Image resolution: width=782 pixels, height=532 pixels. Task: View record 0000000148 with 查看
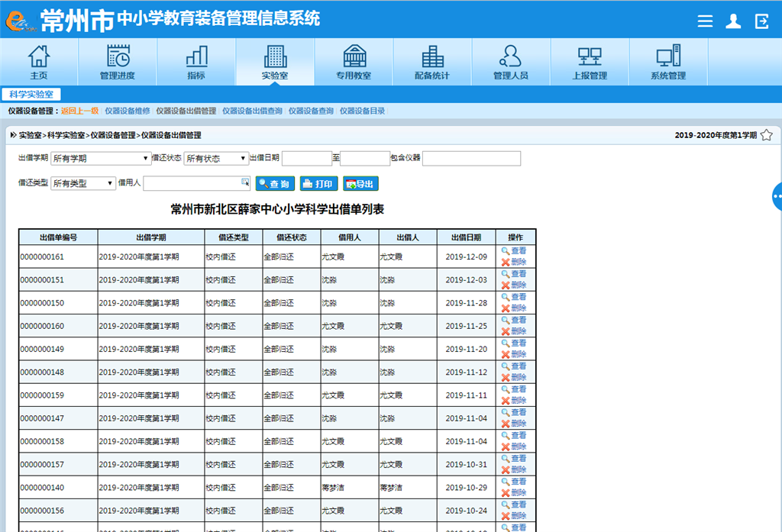514,366
